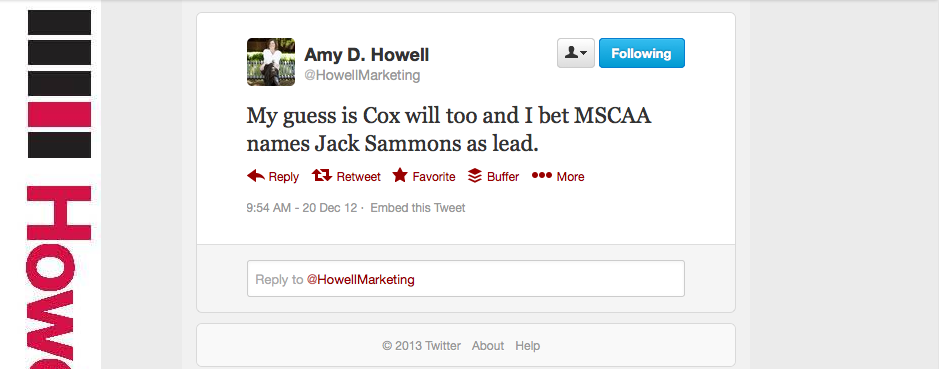Viewport: 939px width, 369px height.
Task: Toggle the Following button
Action: (641, 53)
